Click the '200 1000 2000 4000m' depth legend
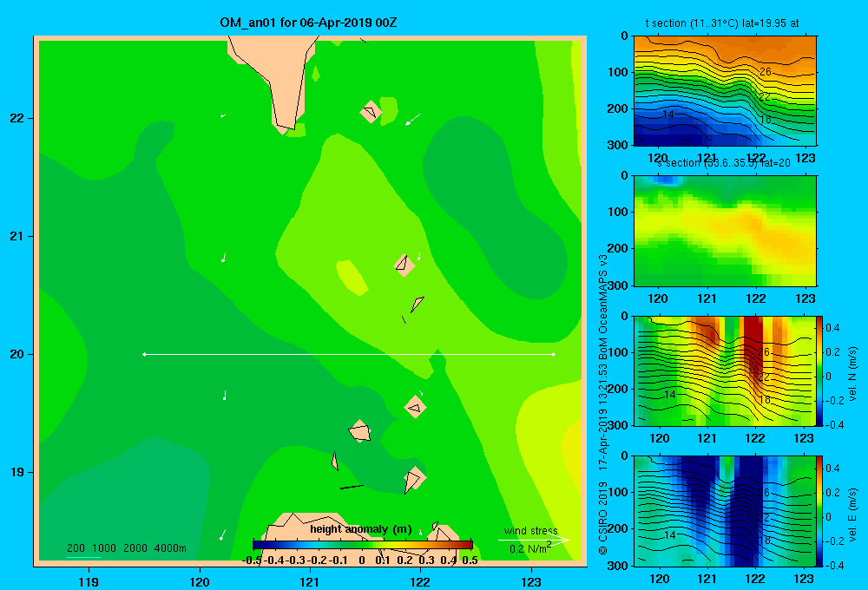The height and width of the screenshot is (590, 868). pos(126,548)
